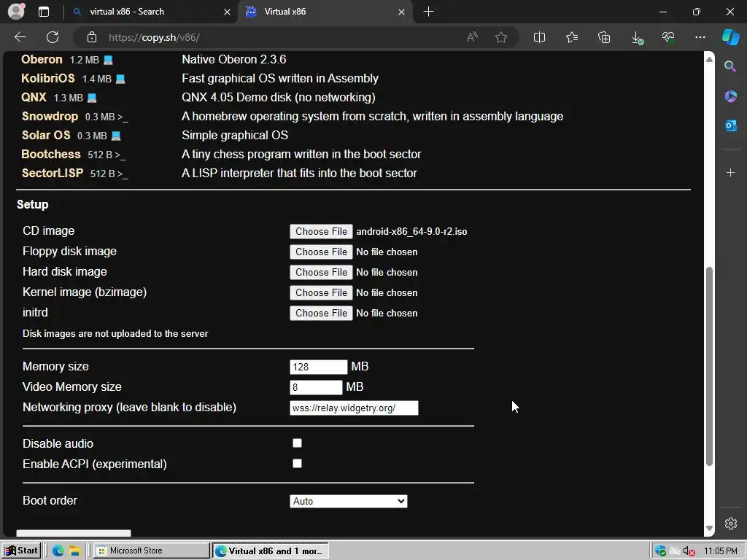Image resolution: width=747 pixels, height=560 pixels.
Task: Open the Edge profile avatar
Action: (16, 12)
